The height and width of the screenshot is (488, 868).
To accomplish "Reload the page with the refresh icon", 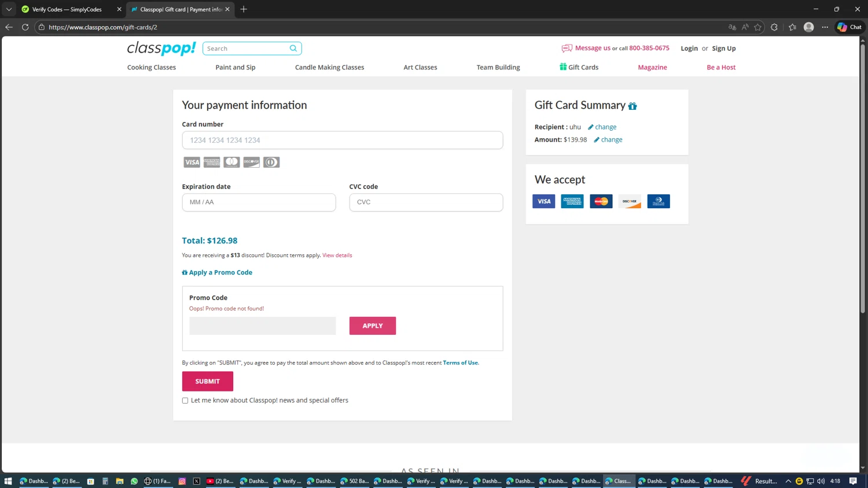I will [25, 27].
